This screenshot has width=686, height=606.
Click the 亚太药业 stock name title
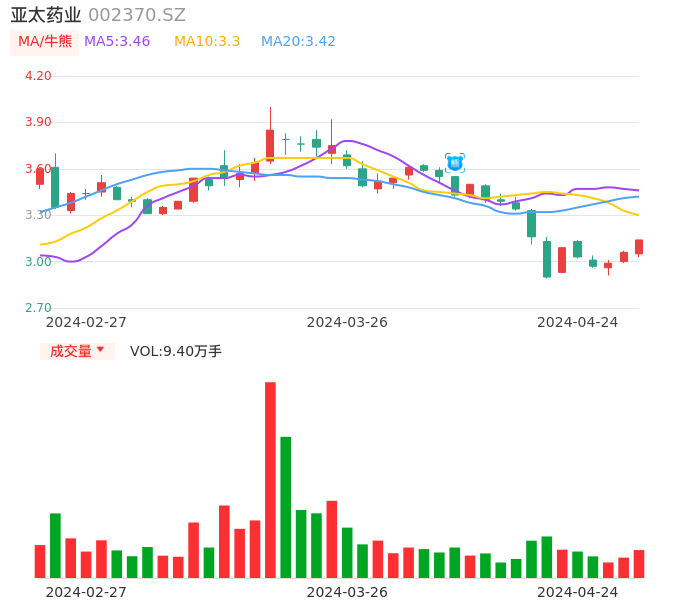click(x=46, y=15)
